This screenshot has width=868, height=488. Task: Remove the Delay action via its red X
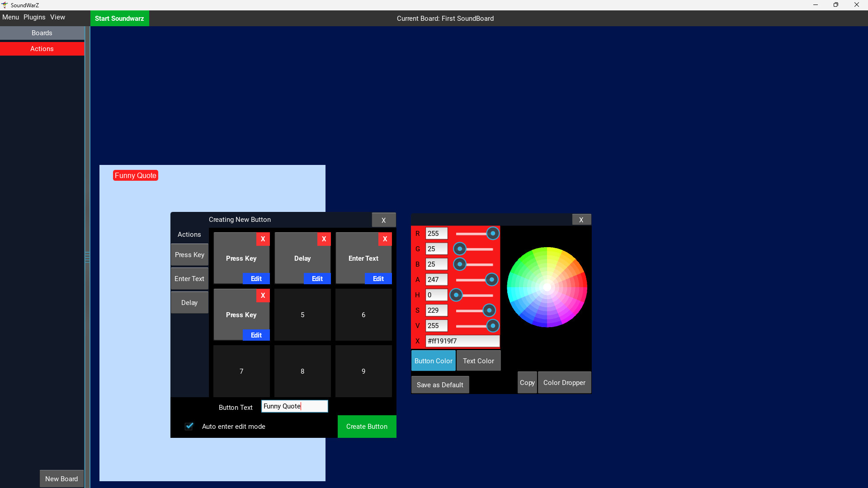[324, 239]
